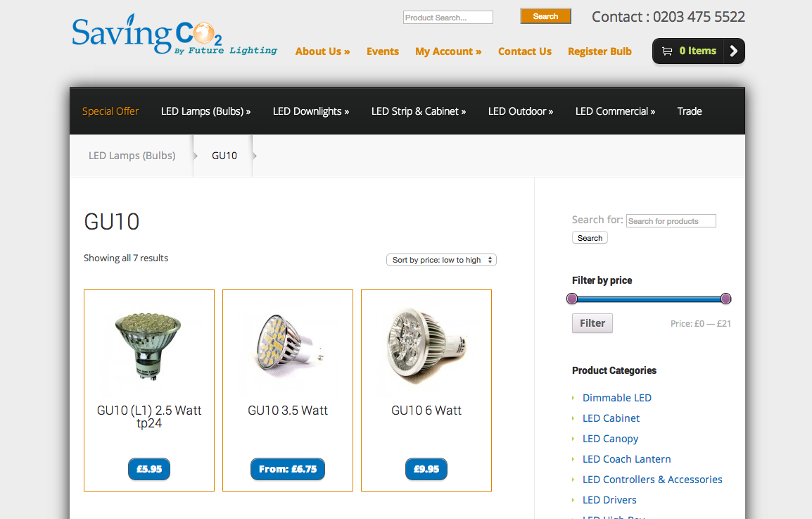Screen dimensions: 812x519
Task: Select the right price slider handle
Action: coord(725,299)
